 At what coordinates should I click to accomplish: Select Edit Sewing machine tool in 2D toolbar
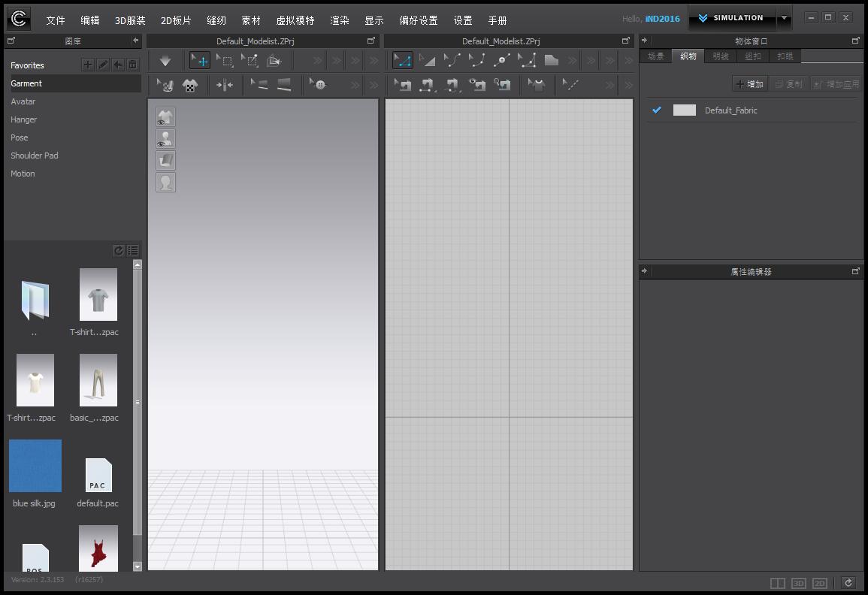pos(403,85)
